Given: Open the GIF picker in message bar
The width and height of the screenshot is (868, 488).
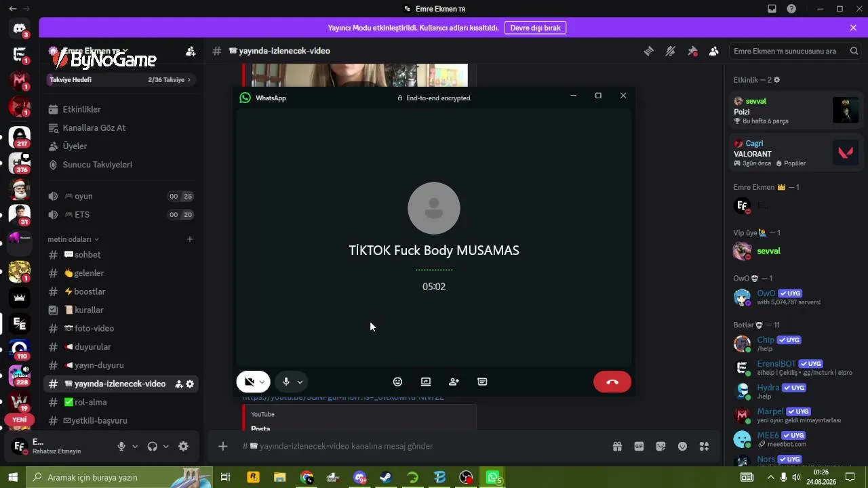Looking at the screenshot, I should coord(639,446).
